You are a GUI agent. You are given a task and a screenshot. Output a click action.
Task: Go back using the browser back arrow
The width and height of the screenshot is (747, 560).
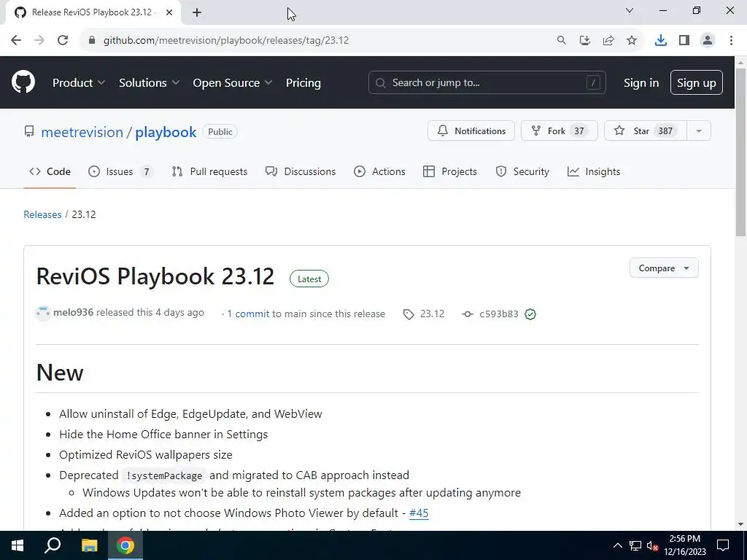pyautogui.click(x=16, y=41)
